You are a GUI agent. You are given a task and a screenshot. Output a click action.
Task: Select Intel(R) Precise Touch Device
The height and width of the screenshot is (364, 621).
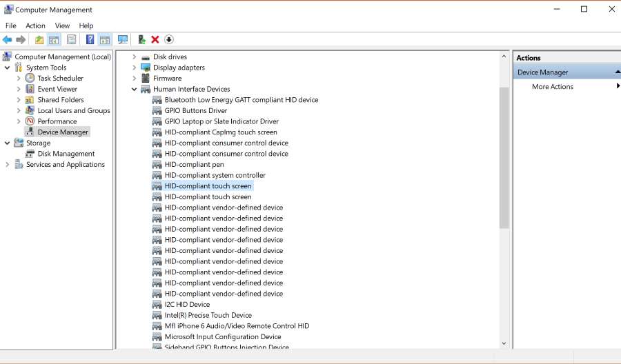208,315
